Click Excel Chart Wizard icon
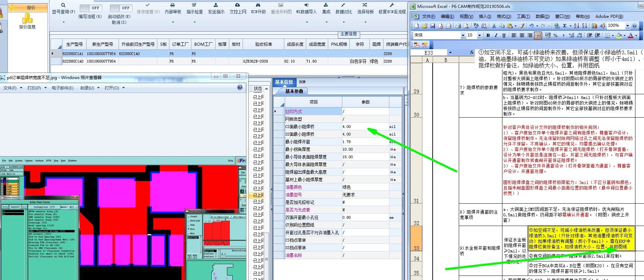This screenshot has height=280, width=644. [594, 26]
